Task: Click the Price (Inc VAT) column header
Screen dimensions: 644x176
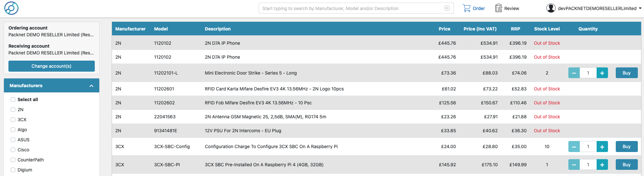Action: coord(480,29)
